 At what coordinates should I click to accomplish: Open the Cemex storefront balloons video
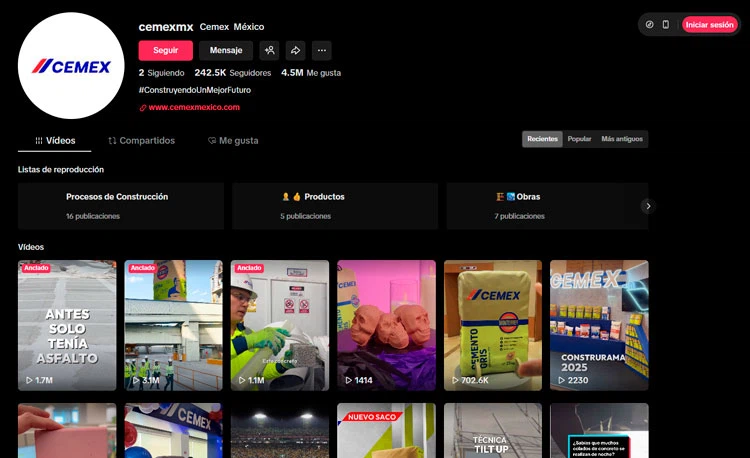coord(174,430)
